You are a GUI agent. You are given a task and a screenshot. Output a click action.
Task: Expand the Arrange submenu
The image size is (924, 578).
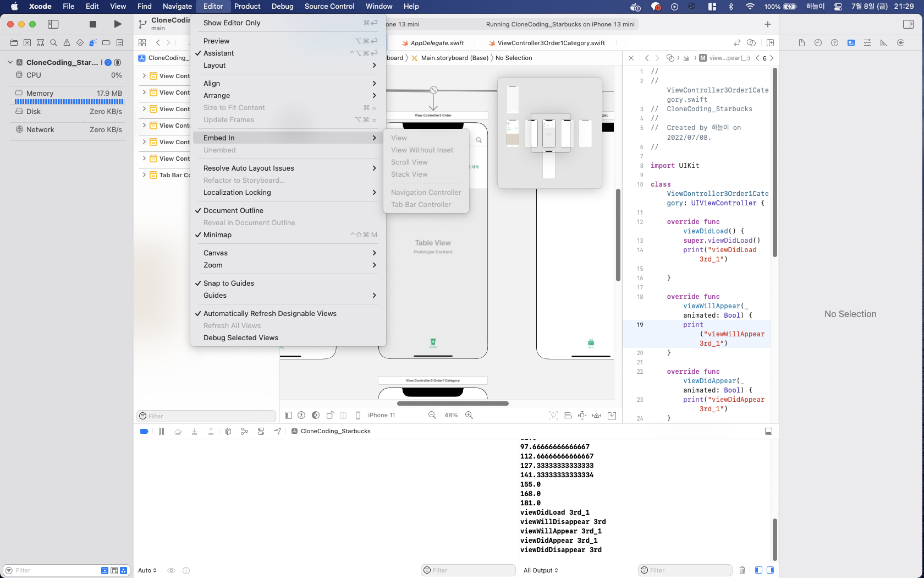288,96
